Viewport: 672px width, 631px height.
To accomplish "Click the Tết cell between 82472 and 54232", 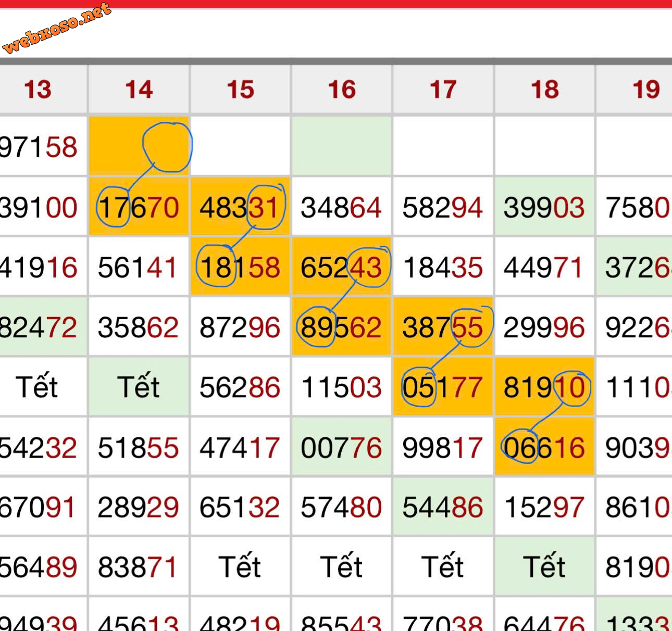I will [43, 387].
